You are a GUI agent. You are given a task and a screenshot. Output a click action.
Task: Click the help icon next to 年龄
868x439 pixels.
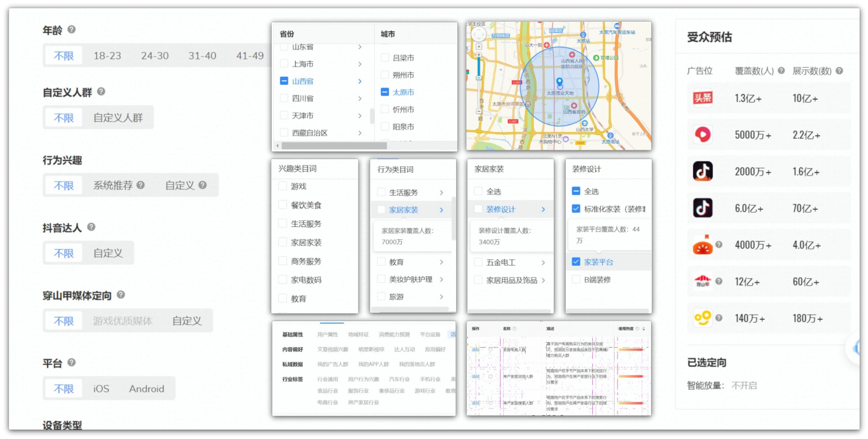click(71, 29)
